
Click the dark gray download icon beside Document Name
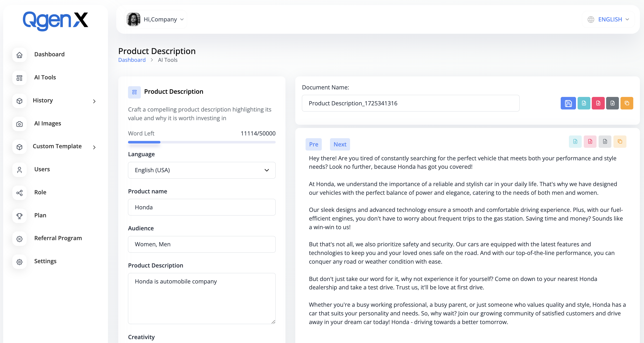point(612,103)
